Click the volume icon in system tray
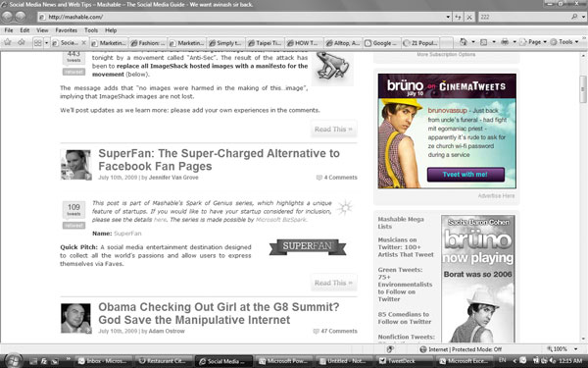588x368 pixels. [x=552, y=360]
